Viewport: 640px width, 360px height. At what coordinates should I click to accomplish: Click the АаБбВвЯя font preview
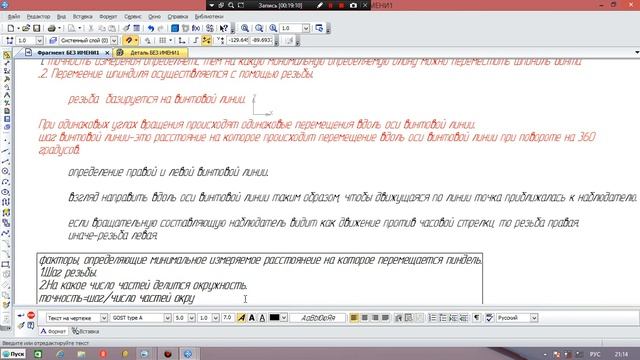[318, 318]
